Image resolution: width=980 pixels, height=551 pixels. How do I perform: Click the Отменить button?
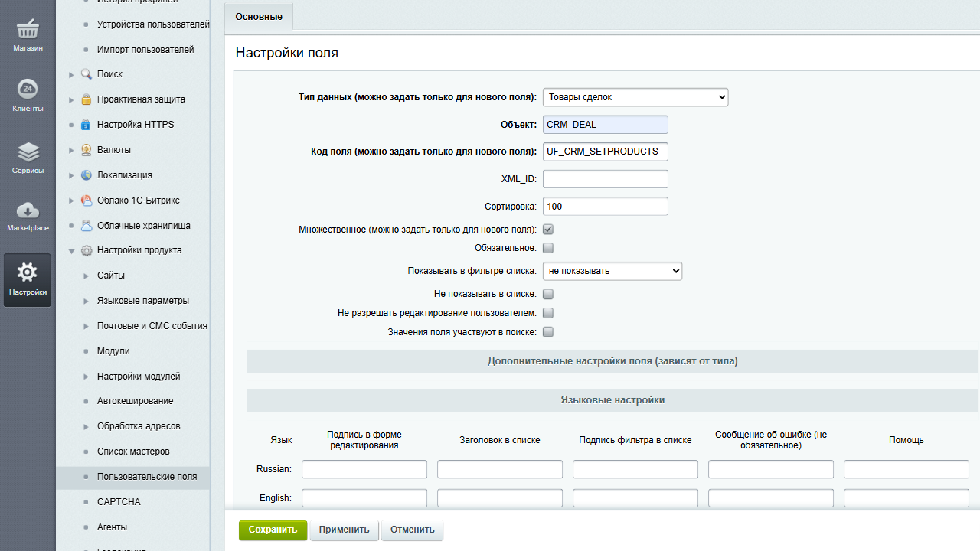pyautogui.click(x=413, y=530)
